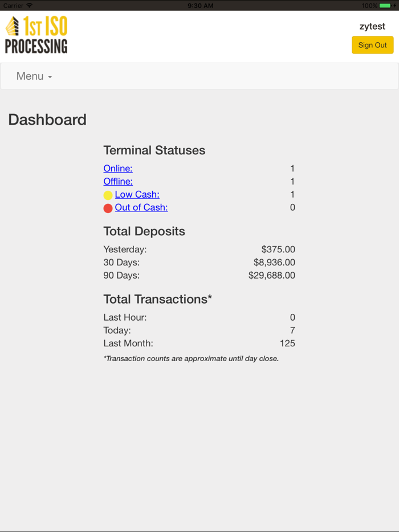
Task: Open the Out of Cash terminals link
Action: (141, 208)
